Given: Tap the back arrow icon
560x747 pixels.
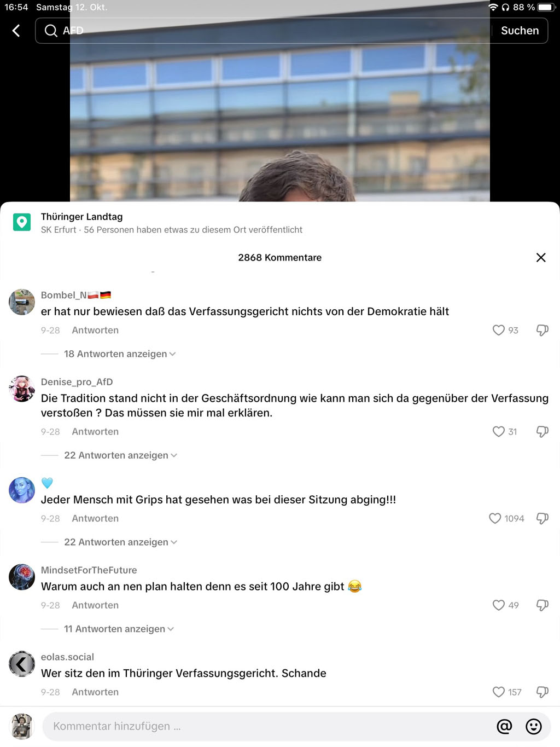Looking at the screenshot, I should tap(16, 31).
